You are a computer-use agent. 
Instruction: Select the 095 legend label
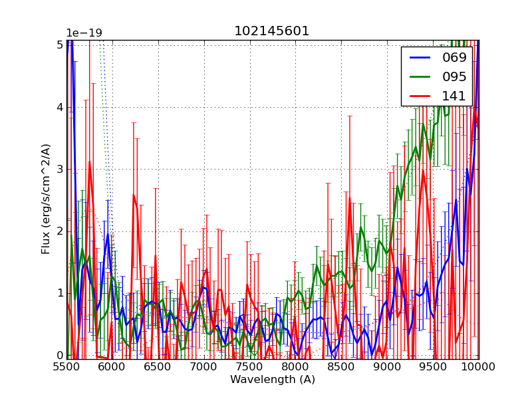[454, 76]
